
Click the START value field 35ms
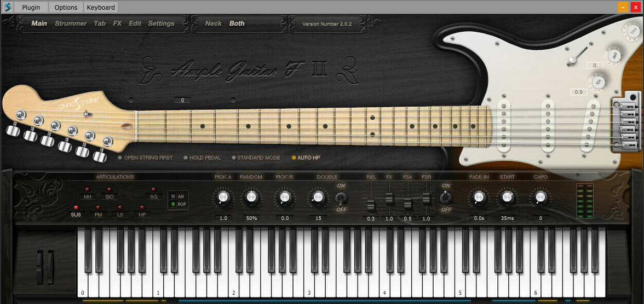508,218
